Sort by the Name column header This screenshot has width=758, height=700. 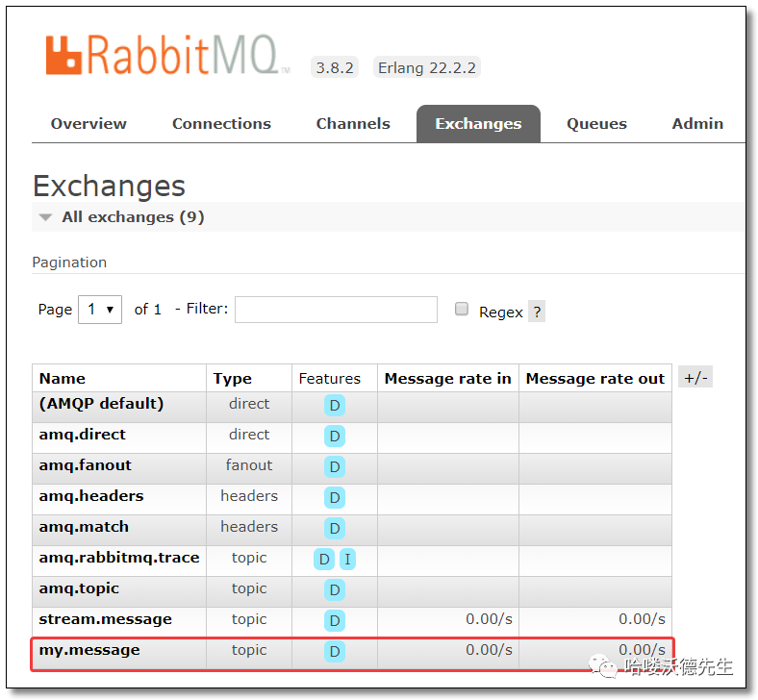pos(63,378)
